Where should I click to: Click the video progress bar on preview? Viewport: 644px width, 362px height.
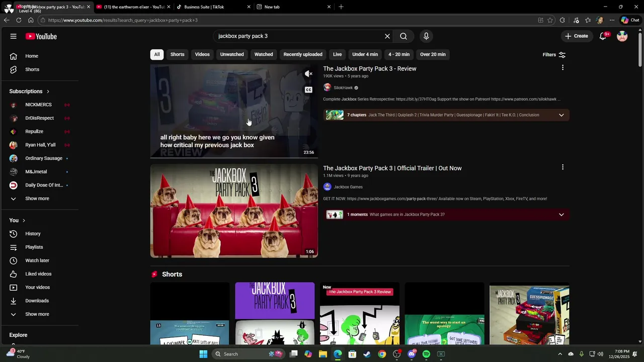click(234, 158)
